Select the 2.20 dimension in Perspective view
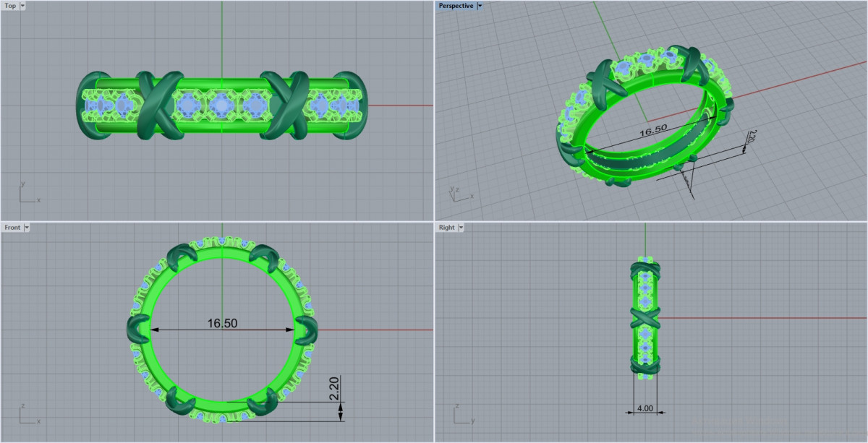The width and height of the screenshot is (868, 443). [752, 137]
